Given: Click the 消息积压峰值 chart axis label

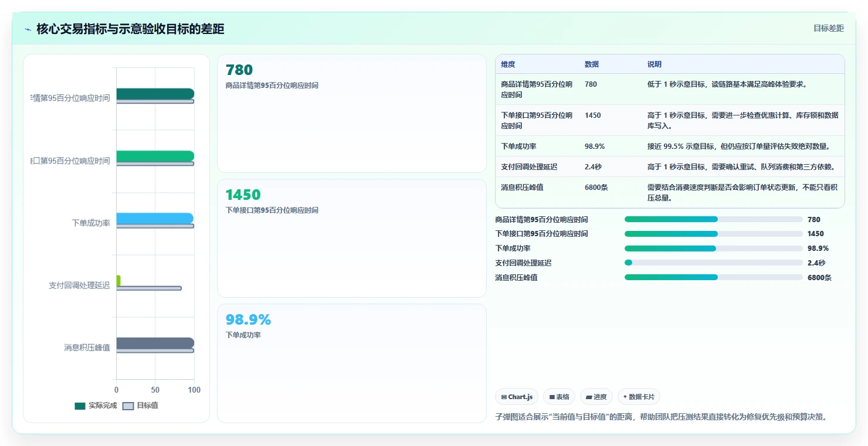Looking at the screenshot, I should (87, 348).
